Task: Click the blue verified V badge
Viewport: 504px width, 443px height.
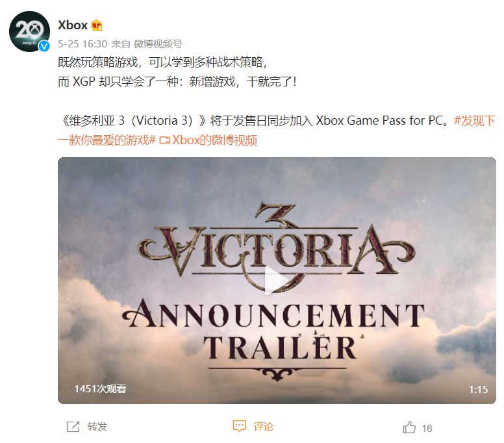Action: [44, 46]
